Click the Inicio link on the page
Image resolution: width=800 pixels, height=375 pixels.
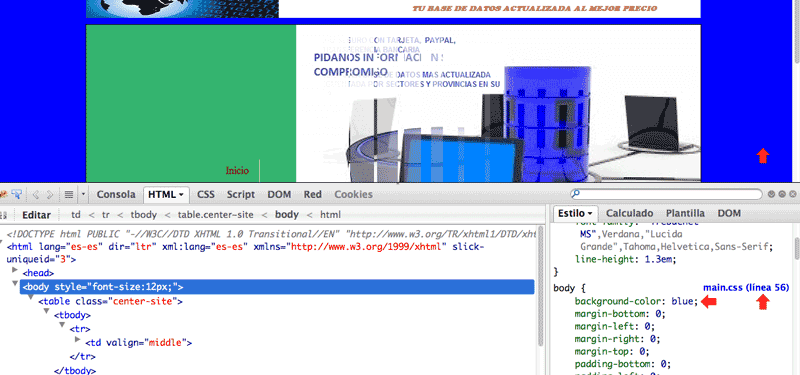tap(237, 170)
